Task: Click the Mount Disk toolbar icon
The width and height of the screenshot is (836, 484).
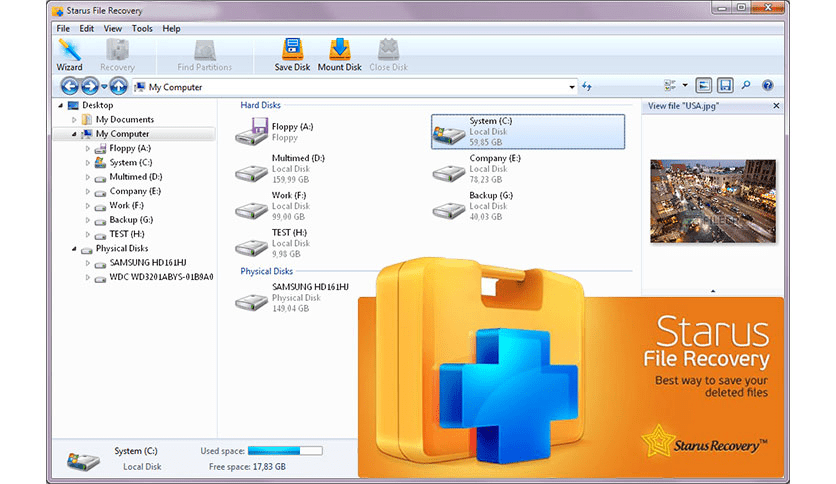Action: coord(339,54)
